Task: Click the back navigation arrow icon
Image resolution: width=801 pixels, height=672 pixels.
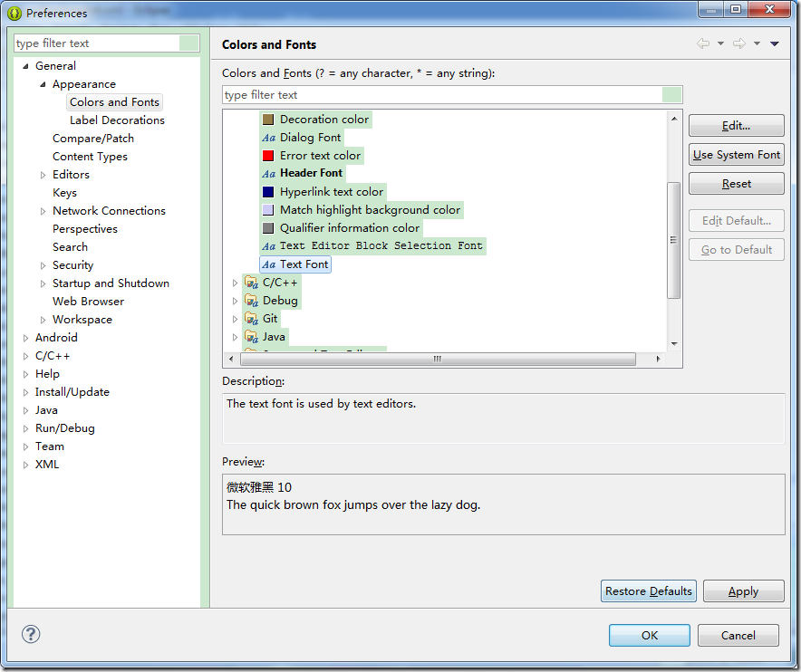Action: [703, 43]
